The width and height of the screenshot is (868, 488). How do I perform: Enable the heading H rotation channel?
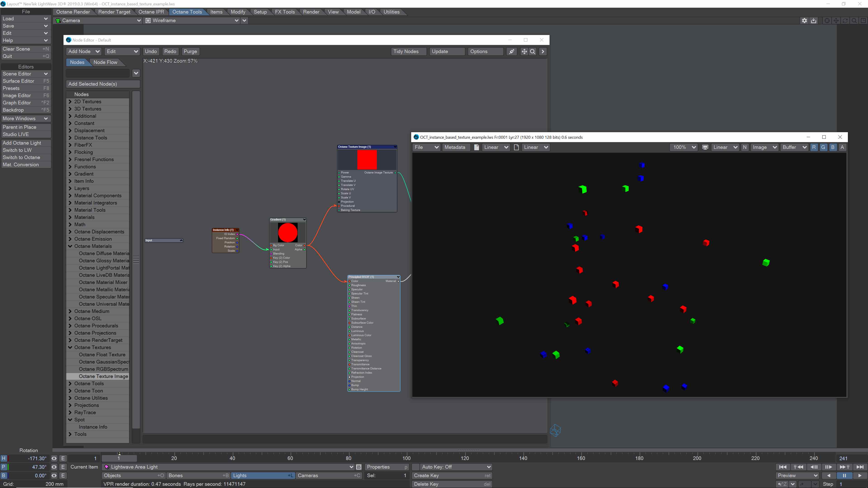coord(4,458)
